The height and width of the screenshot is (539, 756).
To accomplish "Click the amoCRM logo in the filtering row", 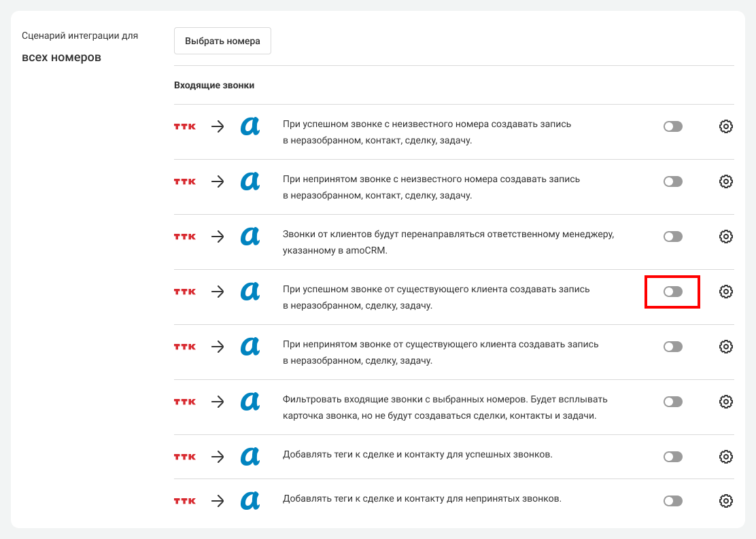I will coord(250,402).
